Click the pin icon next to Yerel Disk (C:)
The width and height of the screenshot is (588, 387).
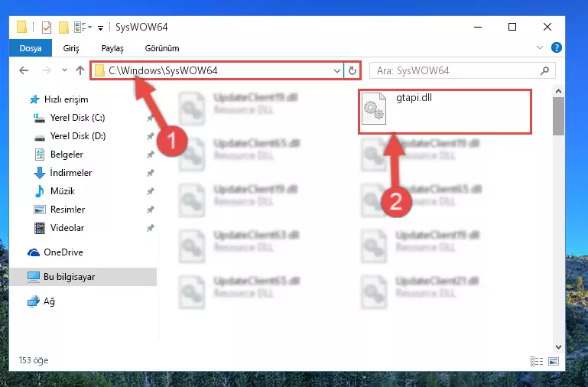[x=151, y=118]
